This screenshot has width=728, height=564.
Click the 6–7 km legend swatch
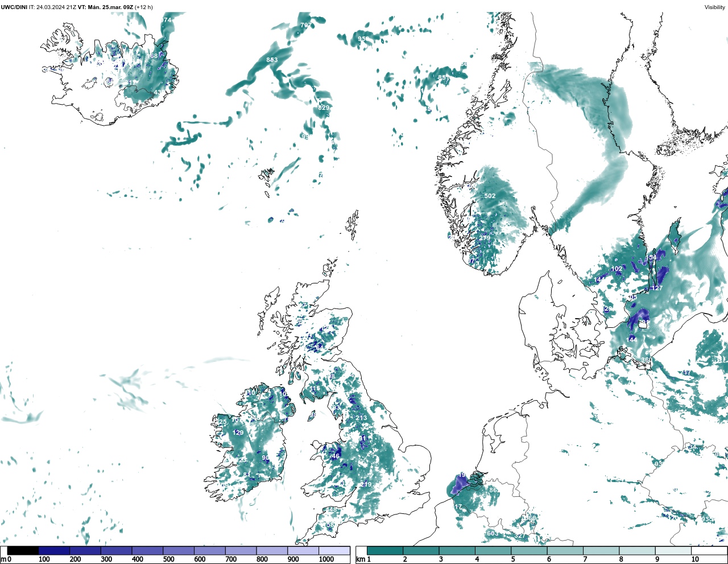point(565,550)
